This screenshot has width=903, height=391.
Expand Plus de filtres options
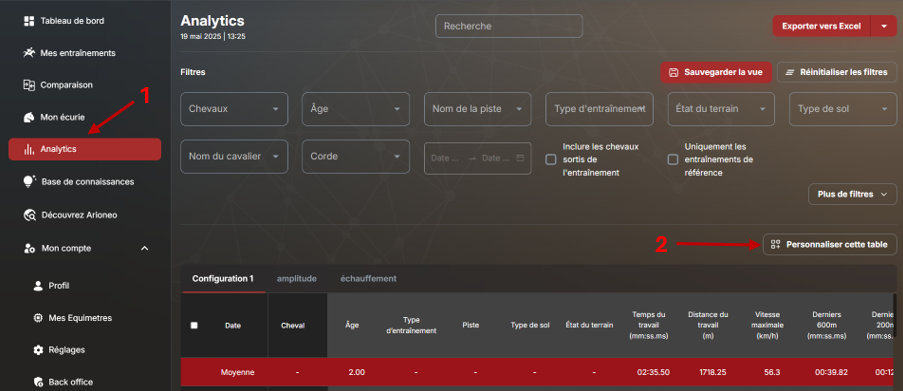pyautogui.click(x=853, y=194)
